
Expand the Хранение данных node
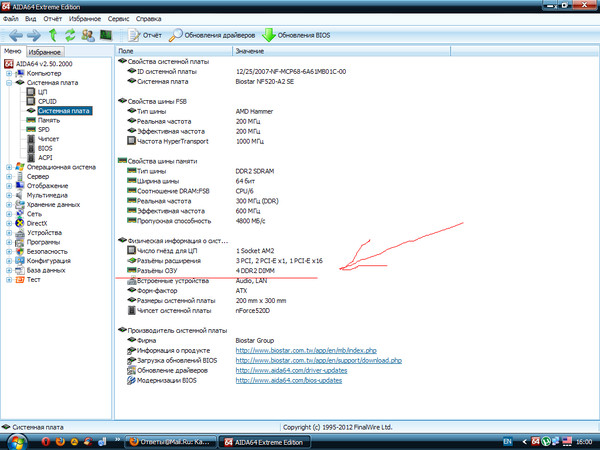coord(9,205)
